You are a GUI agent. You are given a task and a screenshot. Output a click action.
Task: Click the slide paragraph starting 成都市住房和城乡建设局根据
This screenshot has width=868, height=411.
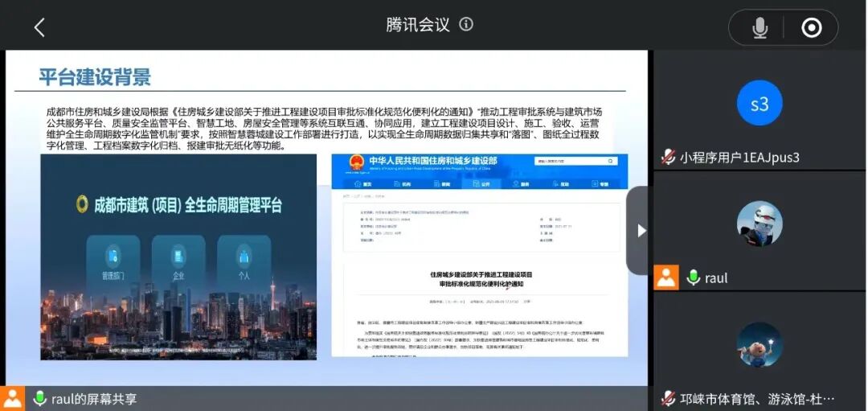pos(324,129)
